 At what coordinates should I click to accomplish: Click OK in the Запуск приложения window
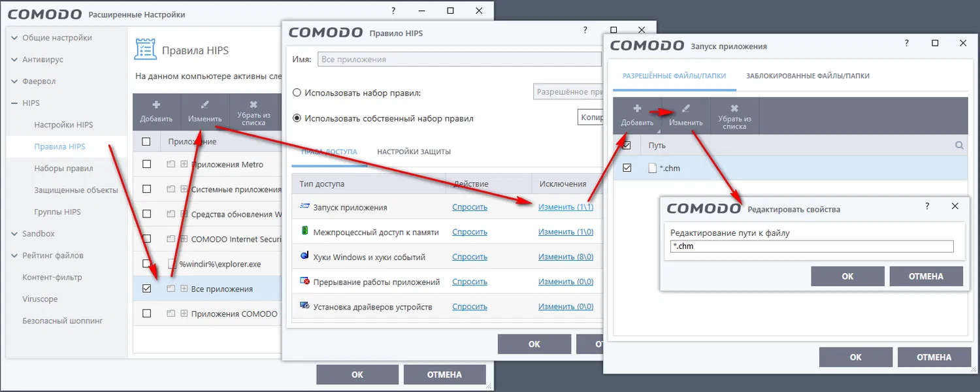856,357
